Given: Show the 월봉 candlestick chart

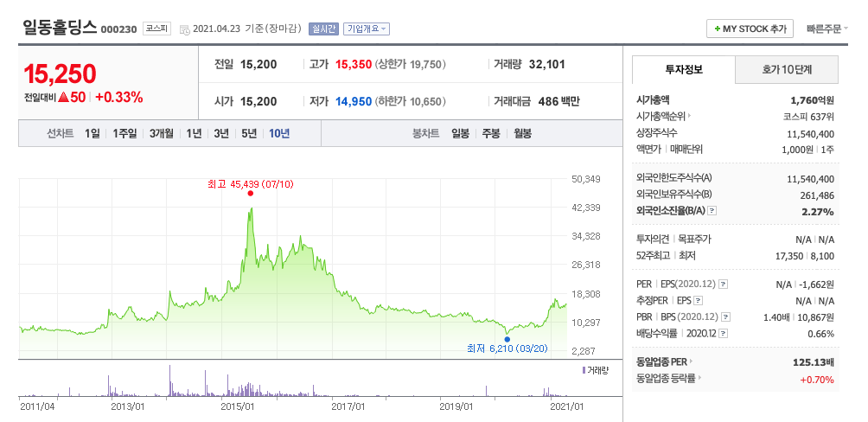Looking at the screenshot, I should (522, 133).
